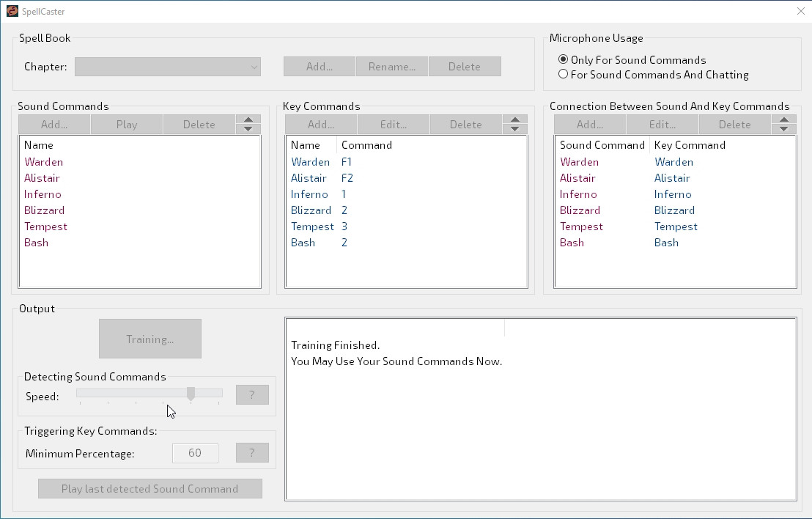Select Only For Sound Commands option
The height and width of the screenshot is (519, 812).
[x=563, y=60]
